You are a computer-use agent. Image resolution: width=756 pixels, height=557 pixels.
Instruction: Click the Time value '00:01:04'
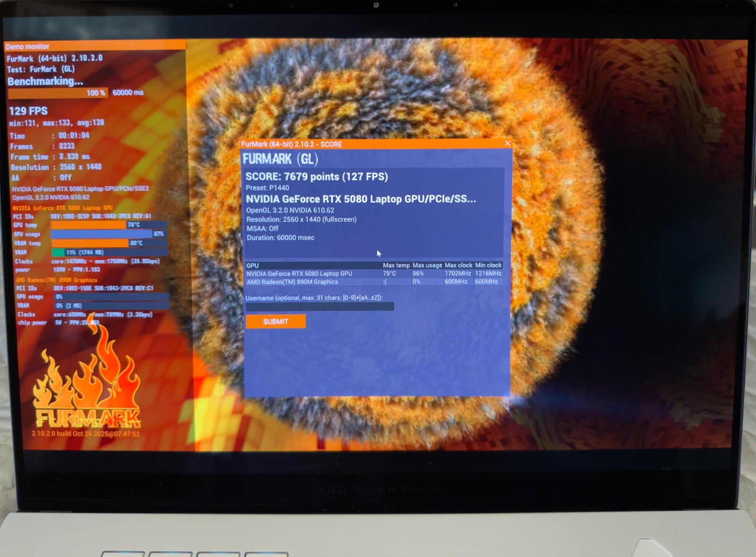click(x=74, y=136)
